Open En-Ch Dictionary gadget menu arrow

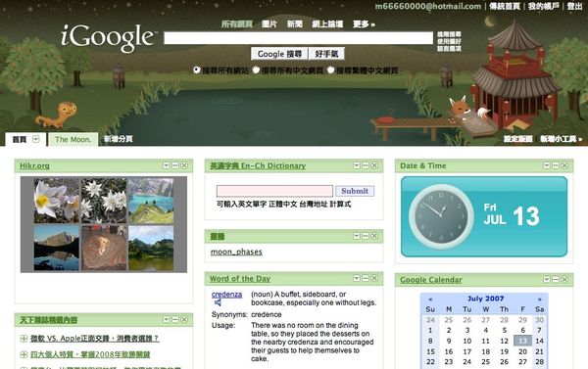[x=357, y=165]
